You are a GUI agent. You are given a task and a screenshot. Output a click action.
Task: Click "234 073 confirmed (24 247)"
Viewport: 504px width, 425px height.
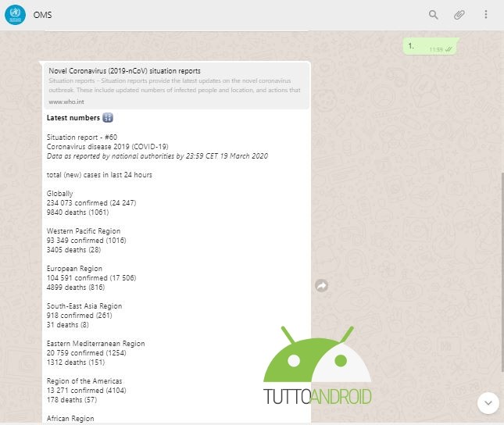(91, 203)
